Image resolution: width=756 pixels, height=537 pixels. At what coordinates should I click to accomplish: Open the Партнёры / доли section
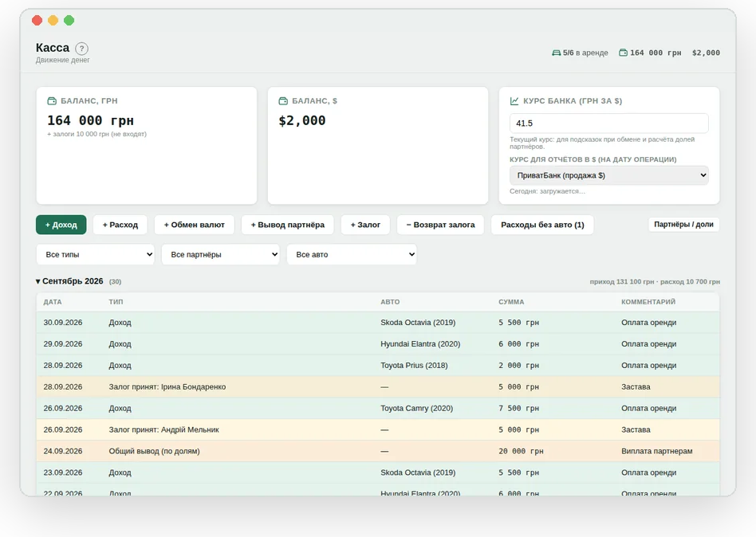click(x=683, y=225)
